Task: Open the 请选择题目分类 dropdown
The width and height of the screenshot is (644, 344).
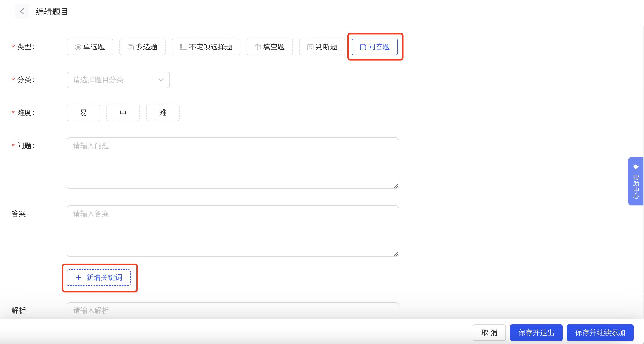Action: point(118,80)
